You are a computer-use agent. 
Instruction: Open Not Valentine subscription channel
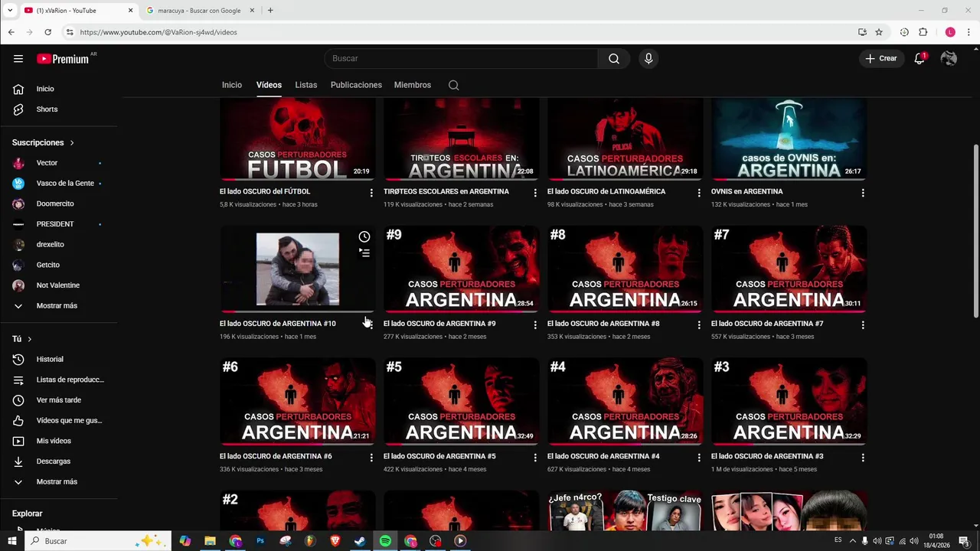[x=59, y=285]
